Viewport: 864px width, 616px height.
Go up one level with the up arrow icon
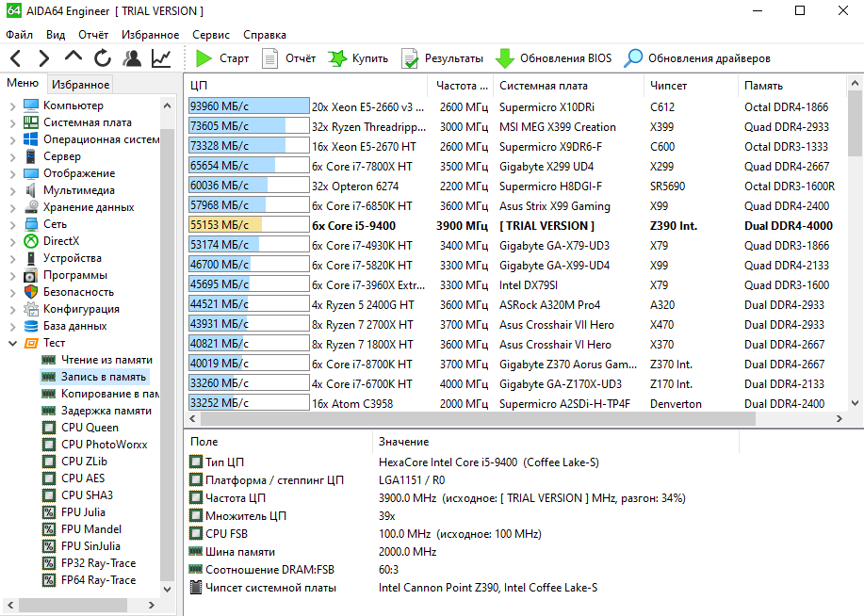tap(73, 57)
